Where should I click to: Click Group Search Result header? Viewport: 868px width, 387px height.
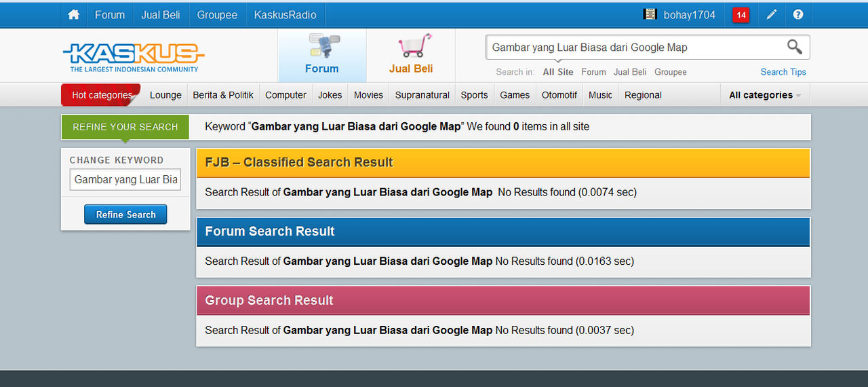click(503, 301)
